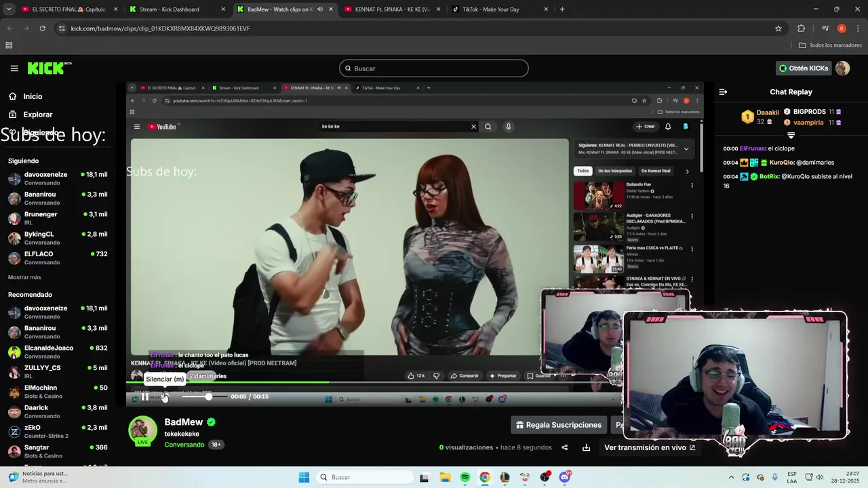The height and width of the screenshot is (488, 868).
Task: Pause the clip playback
Action: coord(144,397)
